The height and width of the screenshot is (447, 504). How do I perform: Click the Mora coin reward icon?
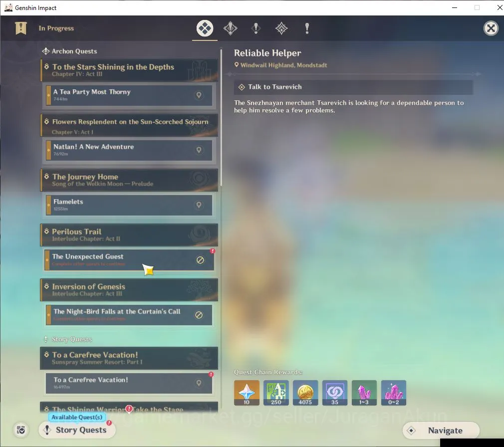(305, 393)
